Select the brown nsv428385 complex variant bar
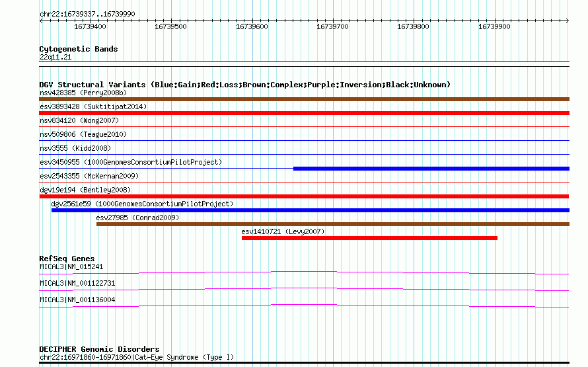 (x=304, y=99)
